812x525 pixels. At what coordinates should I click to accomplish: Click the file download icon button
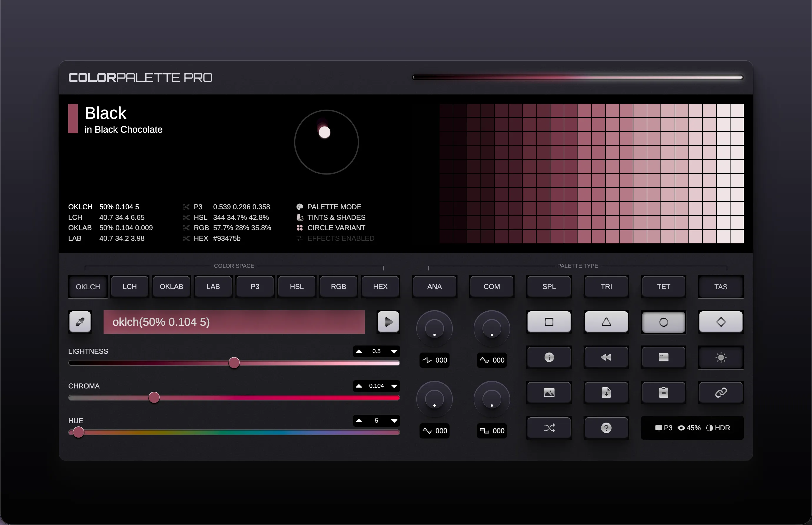pyautogui.click(x=606, y=393)
